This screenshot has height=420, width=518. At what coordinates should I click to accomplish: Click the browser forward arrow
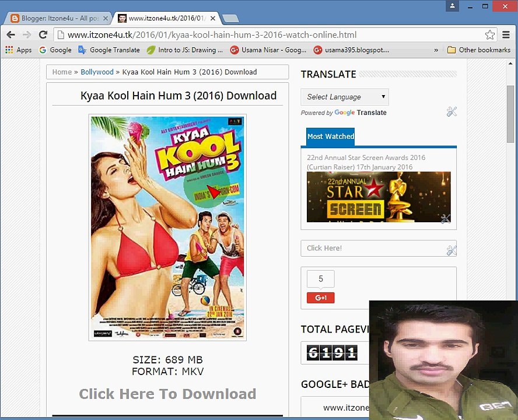(x=27, y=34)
